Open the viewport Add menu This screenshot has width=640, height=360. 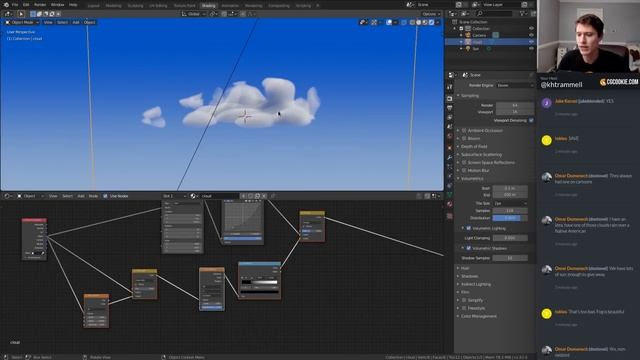(x=76, y=22)
